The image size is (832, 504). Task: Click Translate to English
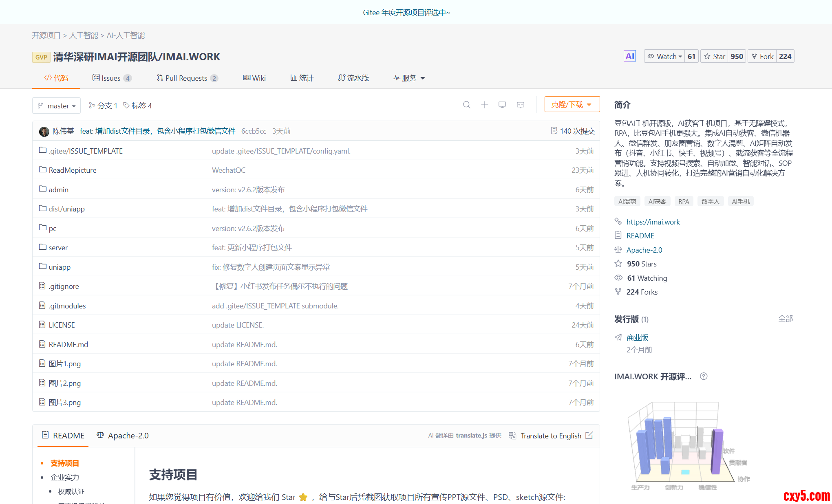tap(550, 436)
